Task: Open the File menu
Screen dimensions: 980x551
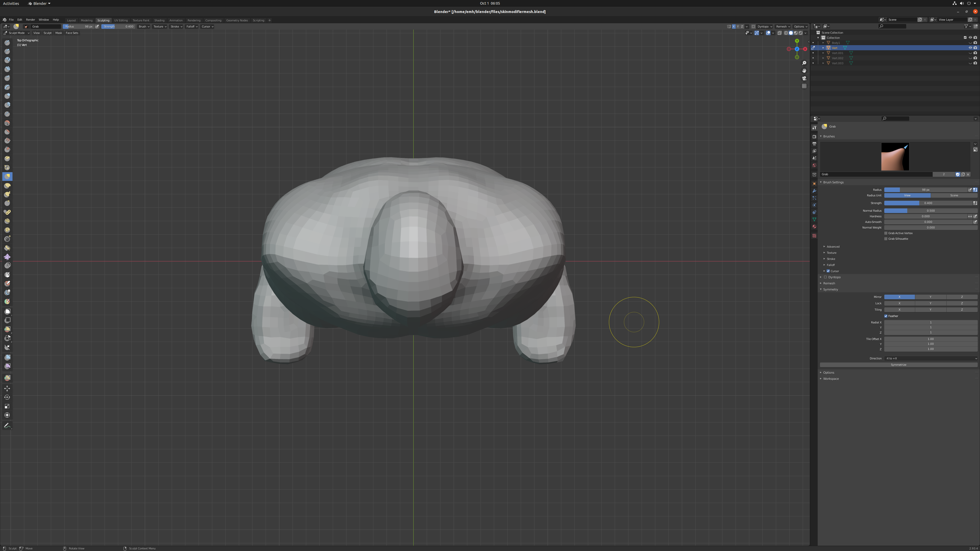Action: click(11, 20)
